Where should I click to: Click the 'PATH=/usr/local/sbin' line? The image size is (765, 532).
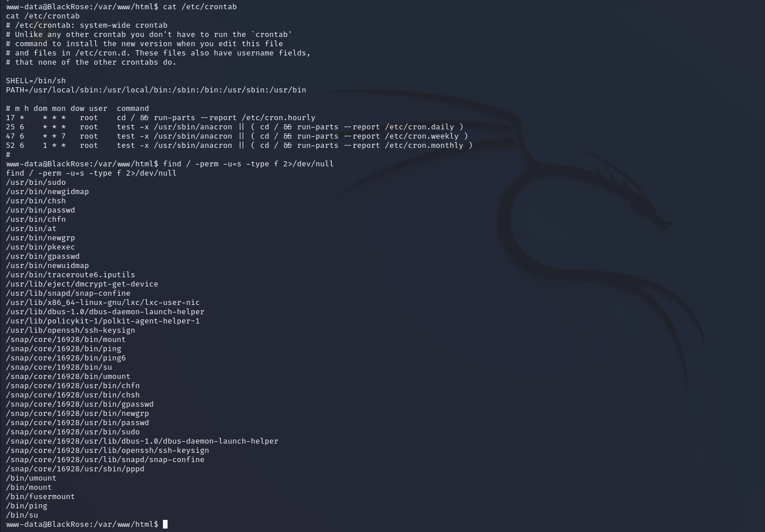pyautogui.click(x=156, y=90)
